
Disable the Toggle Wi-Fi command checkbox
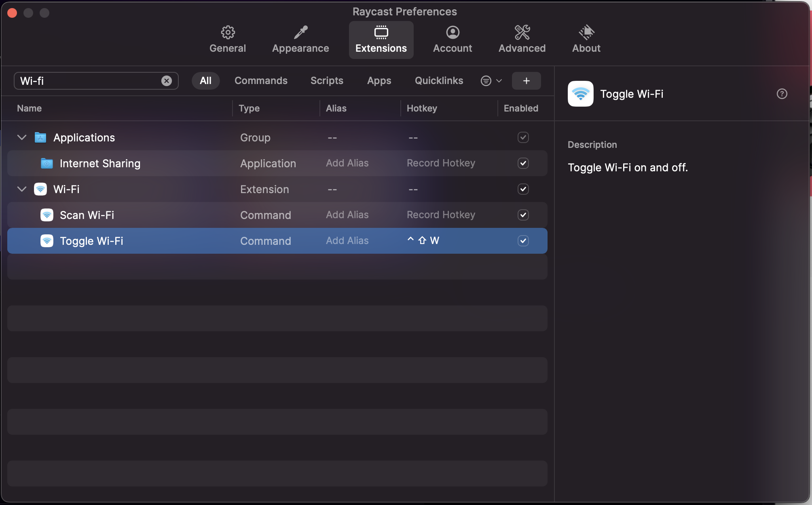523,241
